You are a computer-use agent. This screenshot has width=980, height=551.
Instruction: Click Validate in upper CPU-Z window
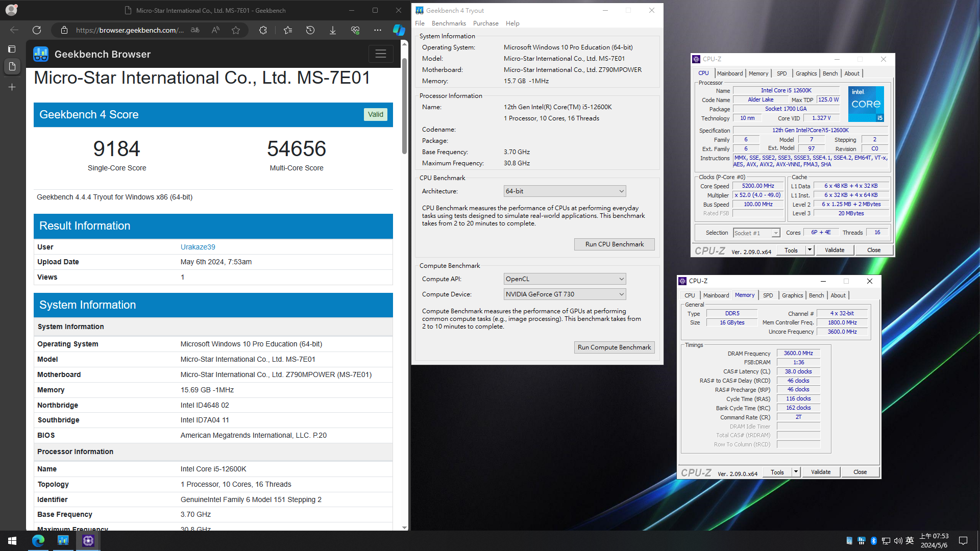[835, 250]
